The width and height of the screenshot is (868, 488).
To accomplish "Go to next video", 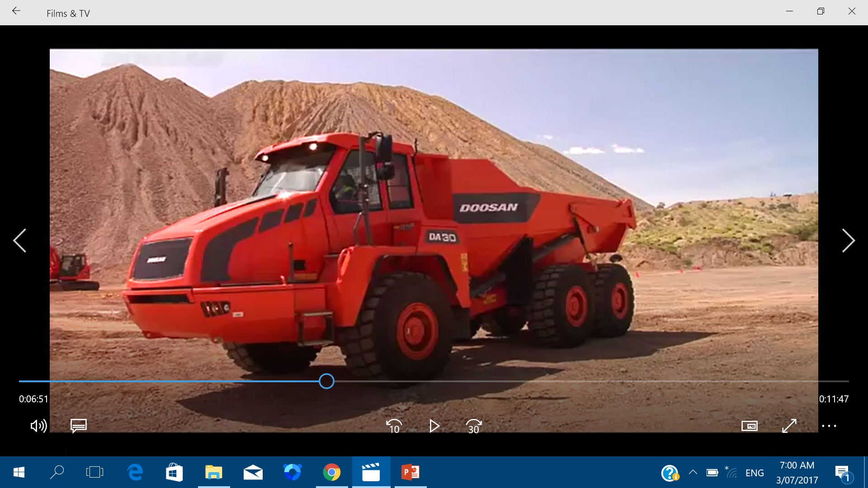I will coord(848,240).
